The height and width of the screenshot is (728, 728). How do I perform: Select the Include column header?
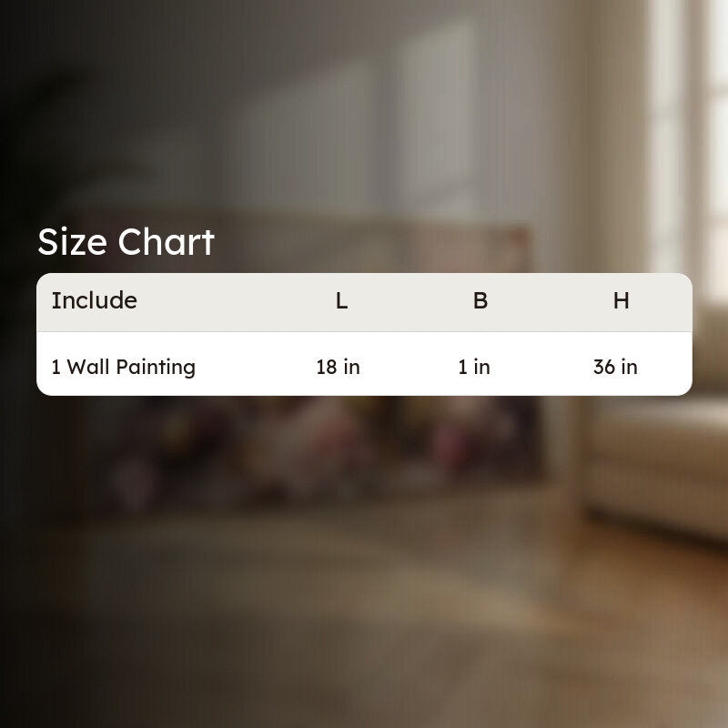coord(95,300)
